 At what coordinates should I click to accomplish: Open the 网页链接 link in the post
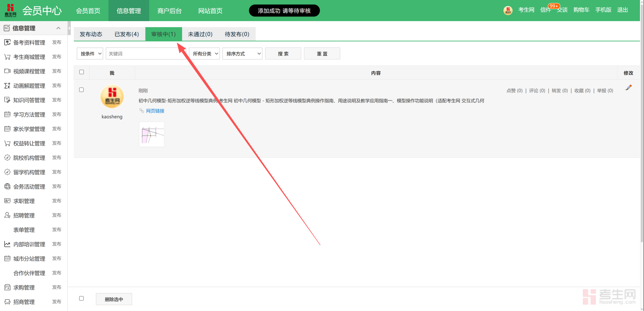155,111
